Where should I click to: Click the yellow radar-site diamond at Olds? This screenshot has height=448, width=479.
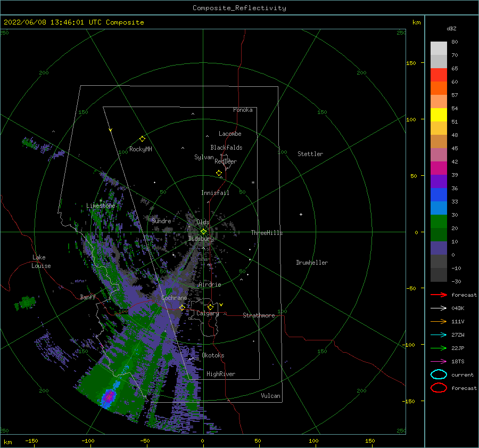click(203, 232)
